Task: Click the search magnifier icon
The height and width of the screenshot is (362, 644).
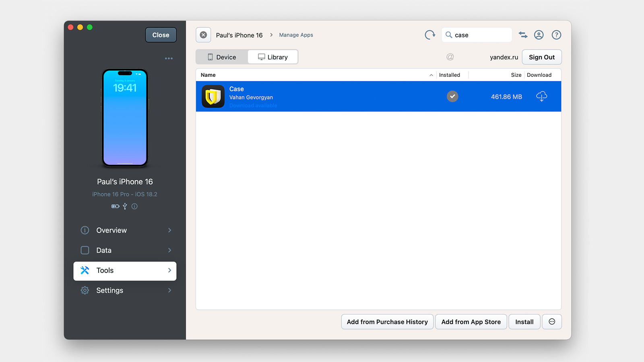Action: (x=449, y=35)
